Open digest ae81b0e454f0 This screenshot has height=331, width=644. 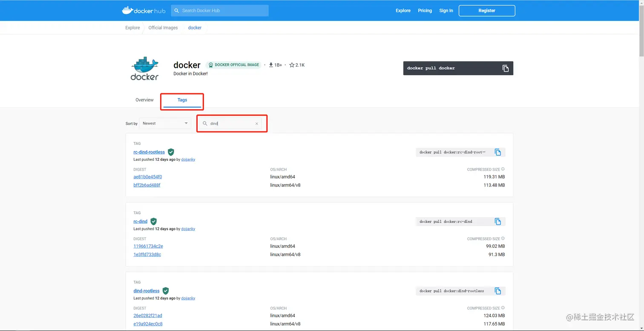(x=148, y=177)
